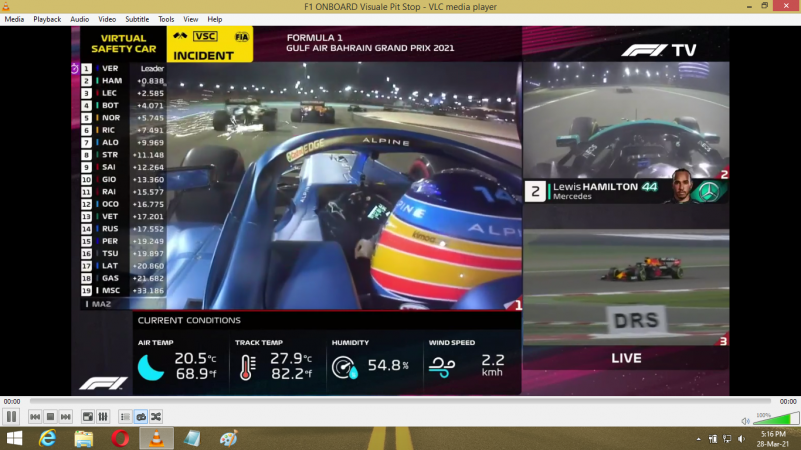Launch Internet Explorer from the taskbar
Image resolution: width=801 pixels, height=450 pixels.
tap(48, 438)
